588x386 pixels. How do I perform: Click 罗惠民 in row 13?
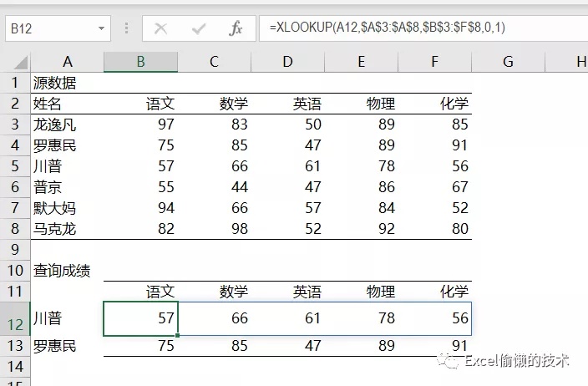[67, 346]
